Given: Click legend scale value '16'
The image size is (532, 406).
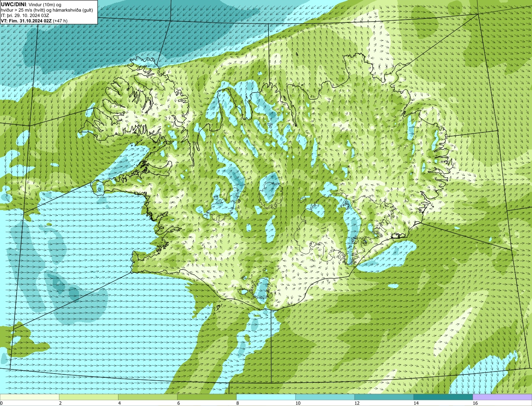Looking at the screenshot, I should (x=475, y=403).
